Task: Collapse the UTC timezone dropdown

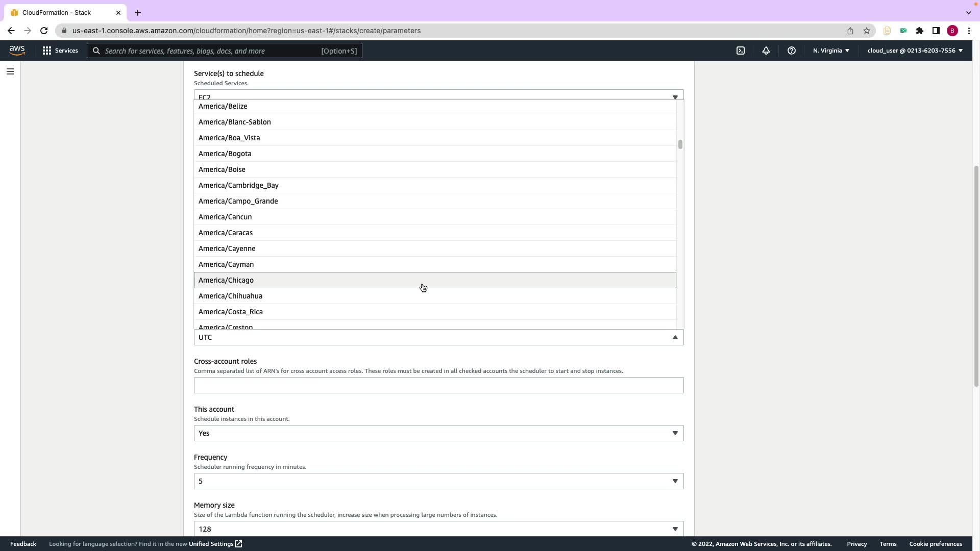Action: coord(675,337)
